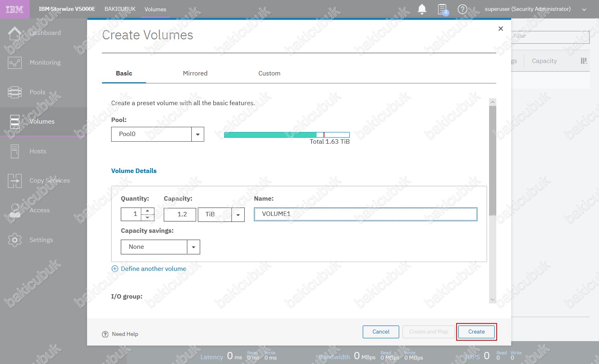Screen dimensions: 599x364
Task: Click the Cancel button
Action: point(381,332)
